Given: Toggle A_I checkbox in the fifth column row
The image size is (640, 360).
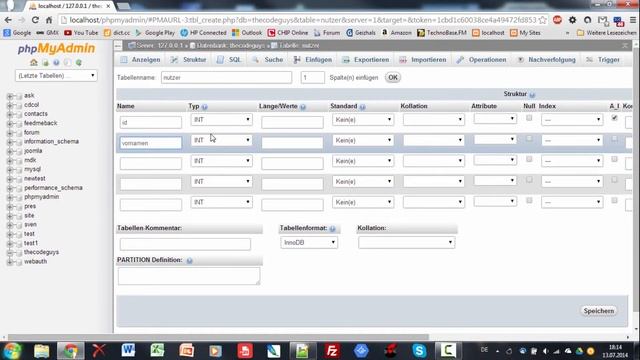Looking at the screenshot, I should 614,200.
